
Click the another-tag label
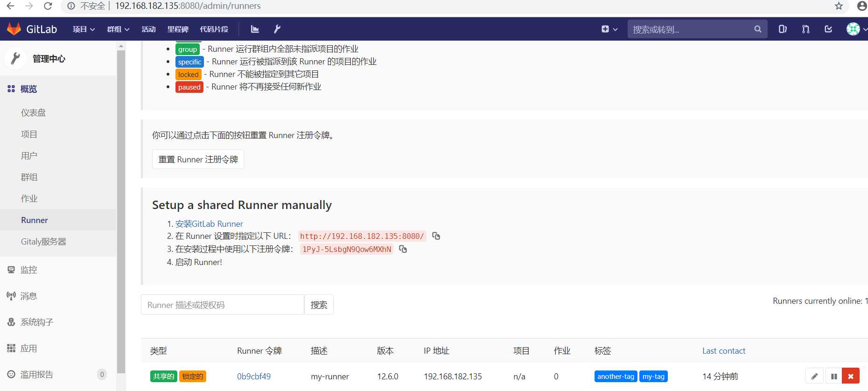coord(616,376)
